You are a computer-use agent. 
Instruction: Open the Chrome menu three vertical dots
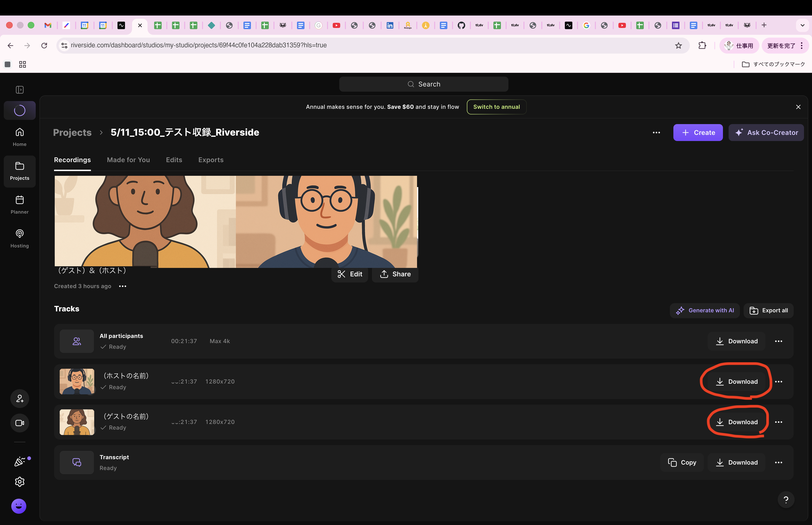(802, 45)
